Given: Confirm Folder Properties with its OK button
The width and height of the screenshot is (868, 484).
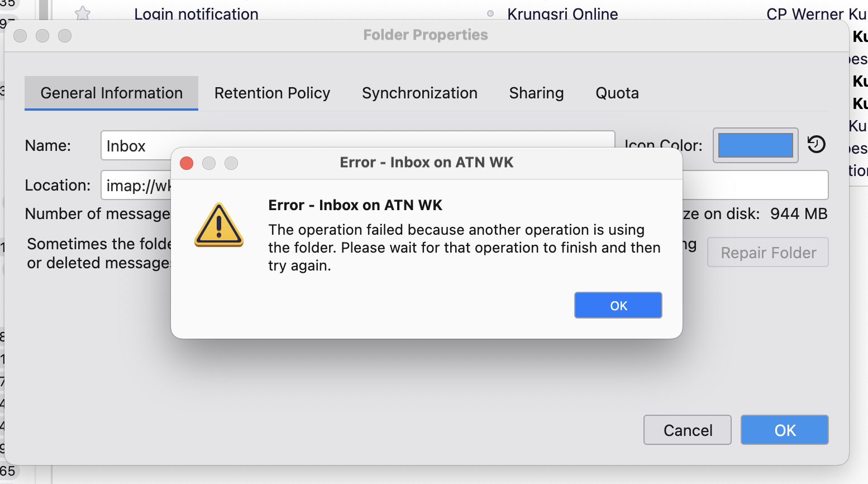Looking at the screenshot, I should [x=784, y=430].
